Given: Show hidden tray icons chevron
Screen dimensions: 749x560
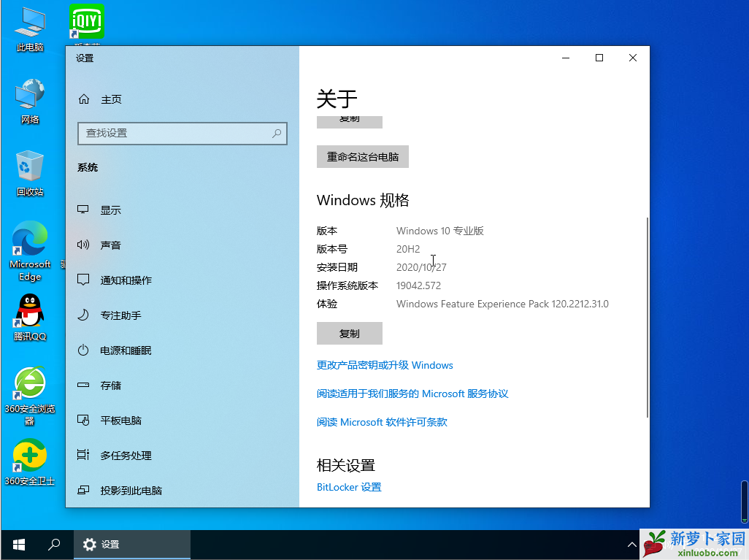Looking at the screenshot, I should pos(631,544).
